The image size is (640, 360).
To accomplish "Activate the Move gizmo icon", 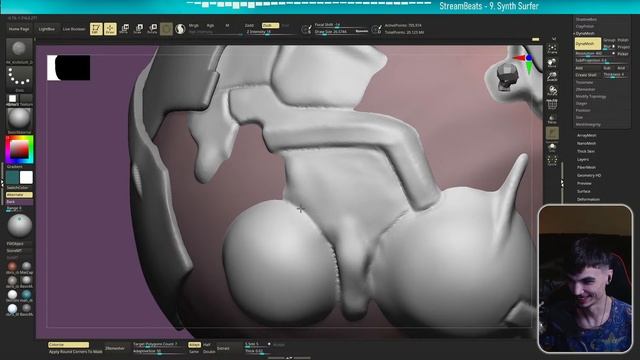I will tap(124, 29).
